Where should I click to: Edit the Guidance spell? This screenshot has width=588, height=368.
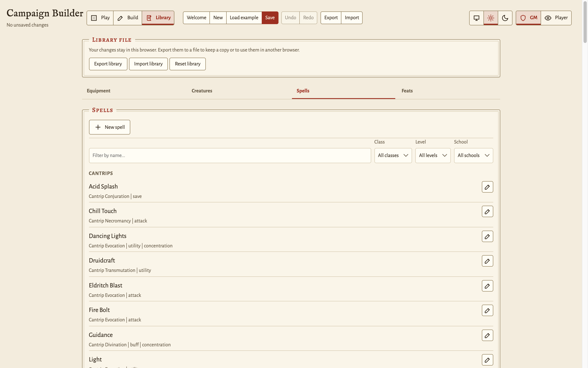pos(487,335)
